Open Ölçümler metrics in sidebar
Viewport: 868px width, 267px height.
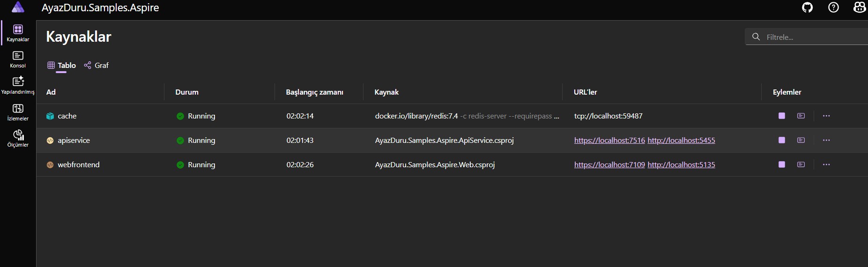click(18, 139)
